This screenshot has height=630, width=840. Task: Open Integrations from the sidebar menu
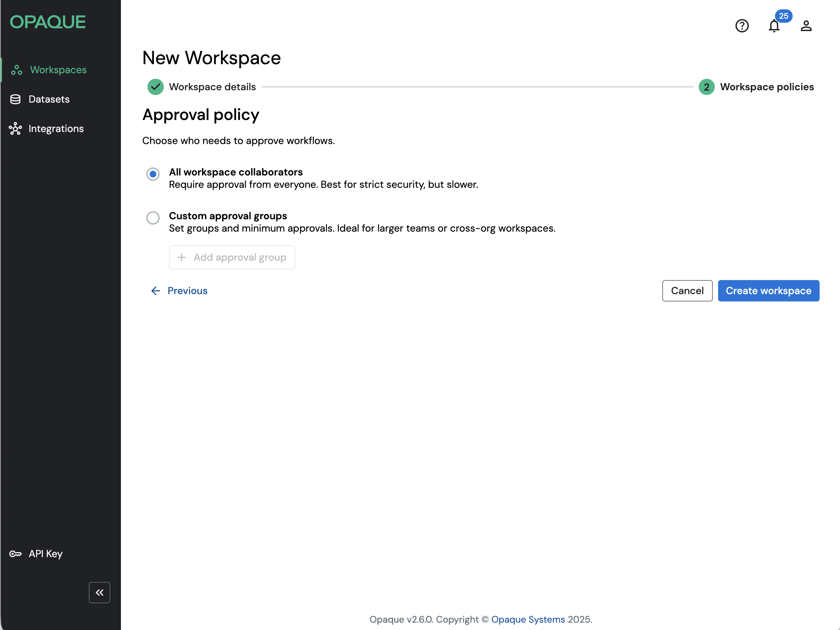pos(56,128)
